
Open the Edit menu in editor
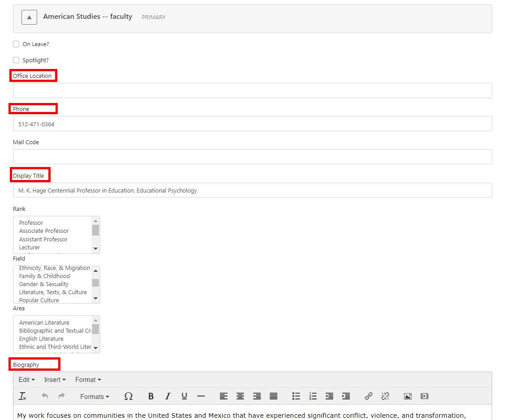click(26, 380)
